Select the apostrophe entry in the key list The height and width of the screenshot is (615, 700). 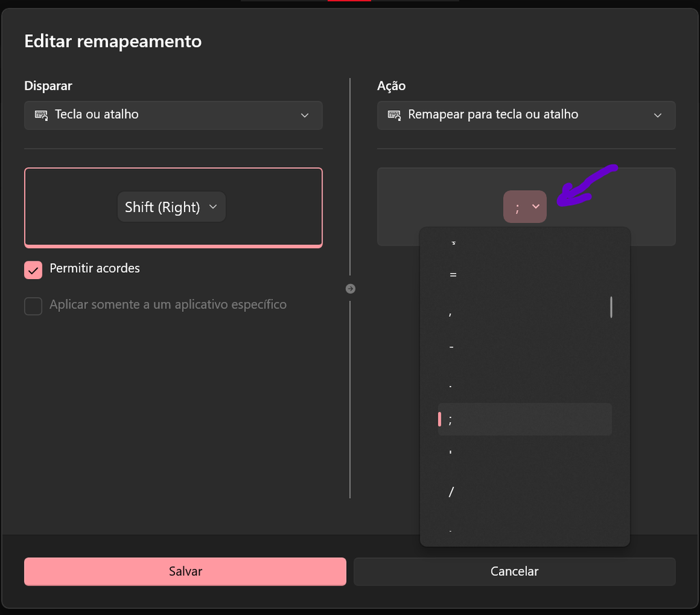(524, 456)
